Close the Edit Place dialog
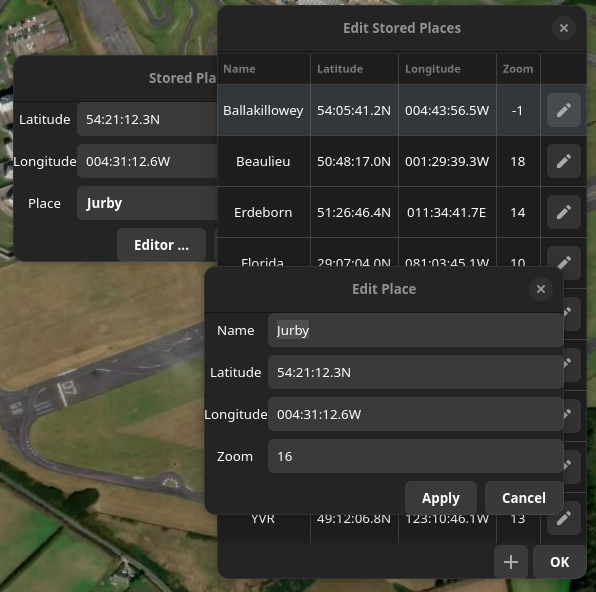 click(x=541, y=289)
